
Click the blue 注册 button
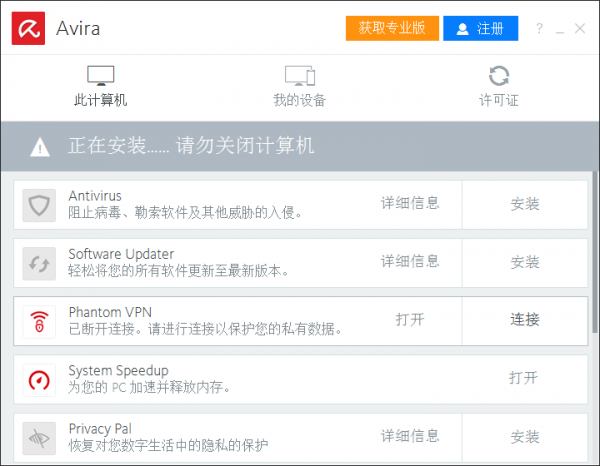point(481,28)
